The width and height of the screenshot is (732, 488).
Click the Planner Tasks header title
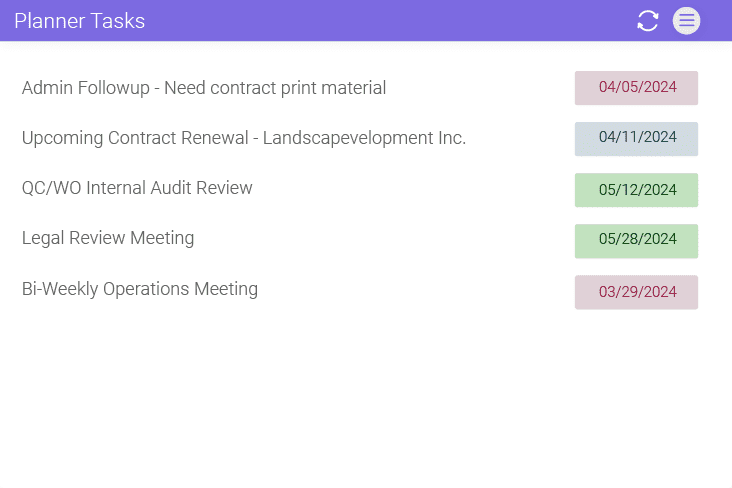pyautogui.click(x=80, y=21)
